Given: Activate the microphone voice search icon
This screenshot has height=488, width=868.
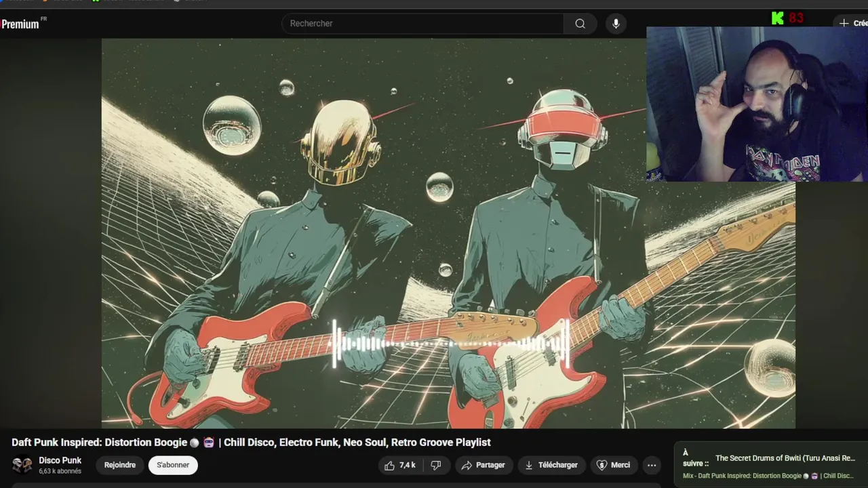Looking at the screenshot, I should 616,24.
